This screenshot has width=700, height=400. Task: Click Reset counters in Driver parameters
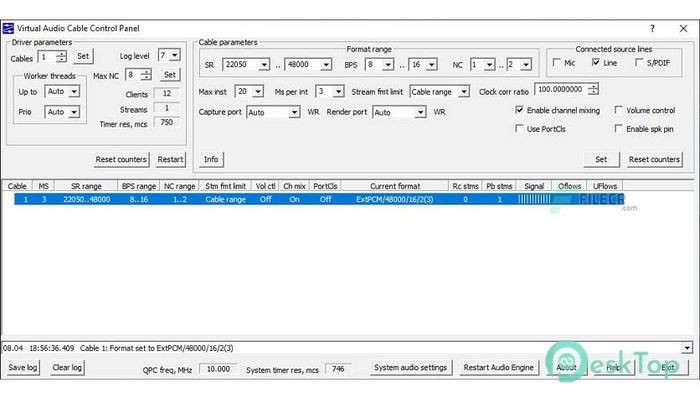click(121, 159)
